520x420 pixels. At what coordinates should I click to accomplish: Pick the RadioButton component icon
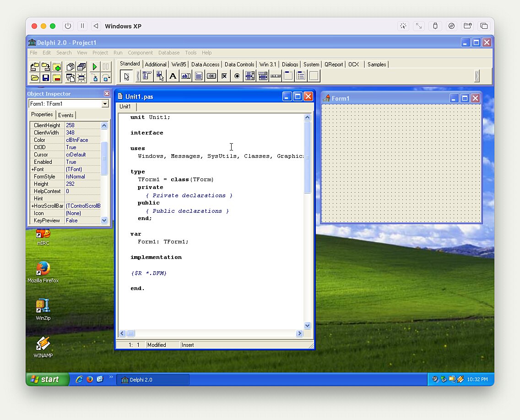[x=237, y=76]
